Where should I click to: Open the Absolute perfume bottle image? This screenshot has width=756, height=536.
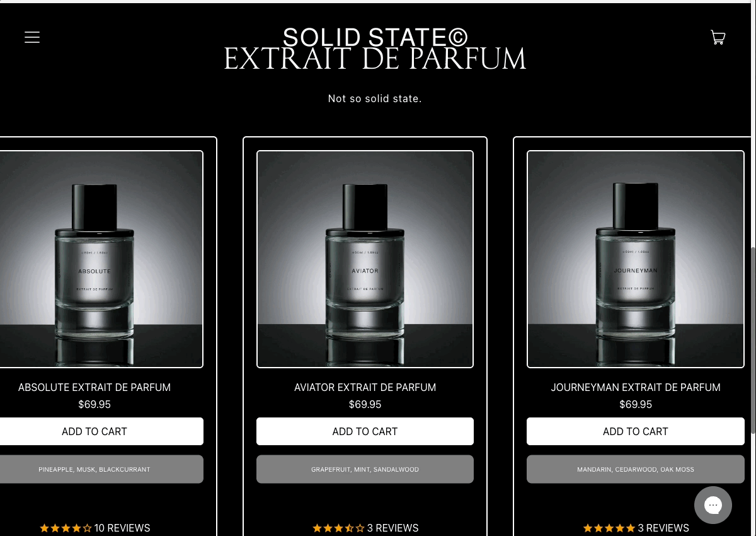click(x=94, y=259)
